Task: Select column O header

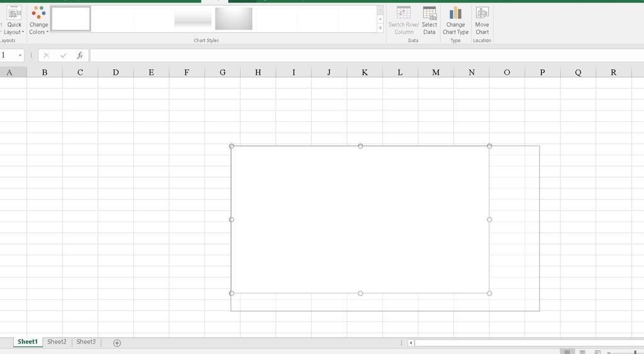Action: pyautogui.click(x=507, y=72)
